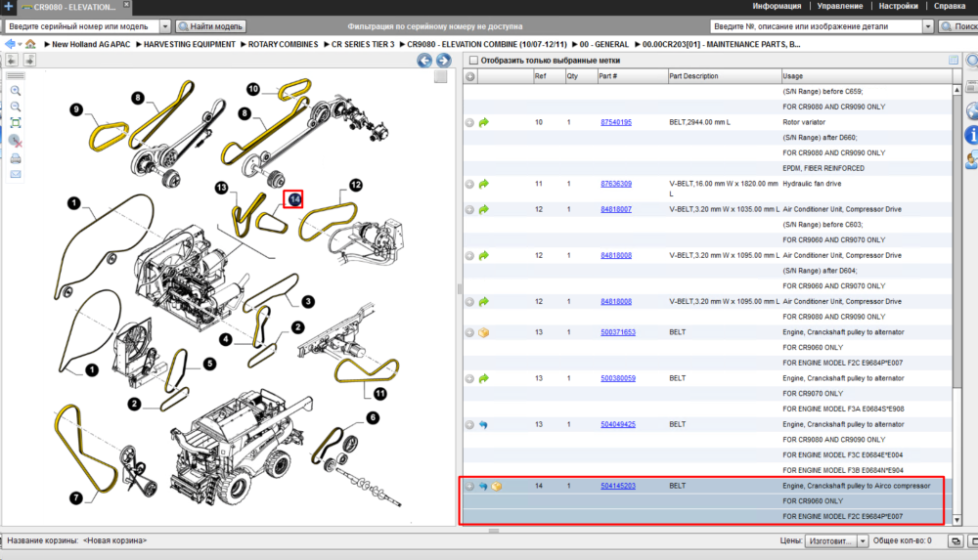Click the Поиск button for parts
Screen dimensions: 978x560
point(958,26)
